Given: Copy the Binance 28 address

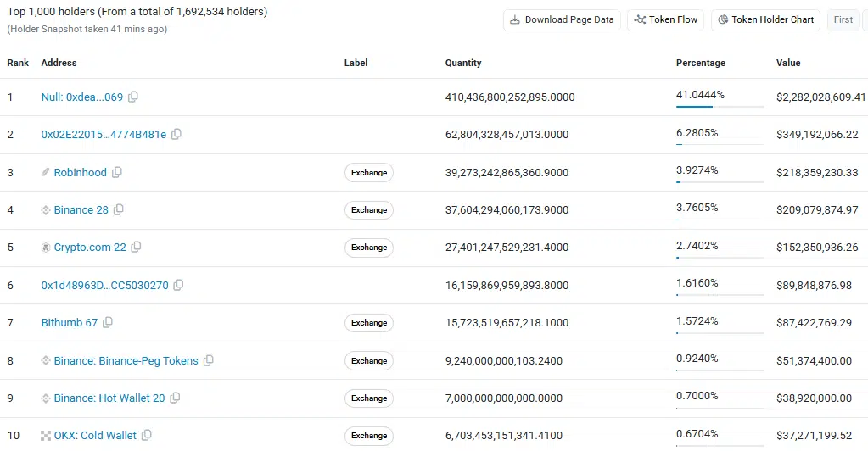Looking at the screenshot, I should point(119,209).
